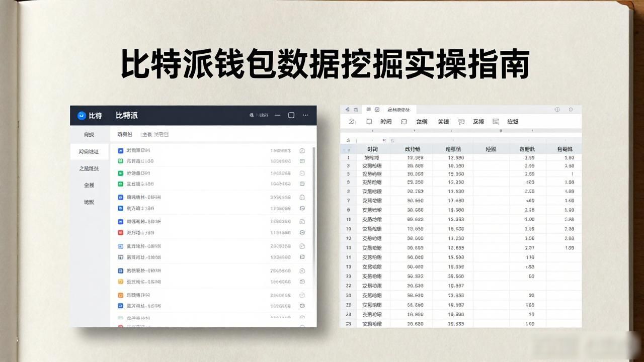Viewport: 644px width, 362px height.
Task: Select spreadsheet cell 17.480
Action: tap(452, 201)
